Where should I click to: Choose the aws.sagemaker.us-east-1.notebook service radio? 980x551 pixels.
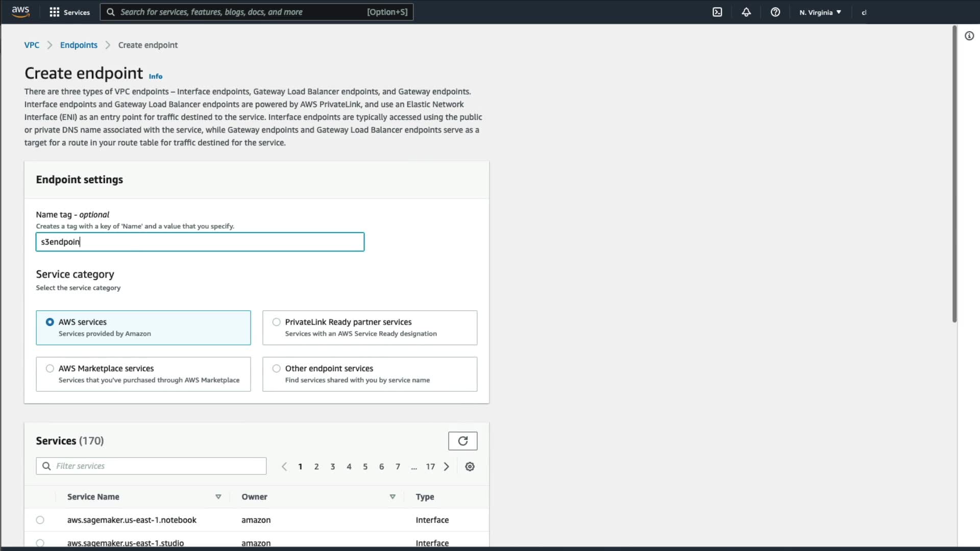tap(40, 520)
